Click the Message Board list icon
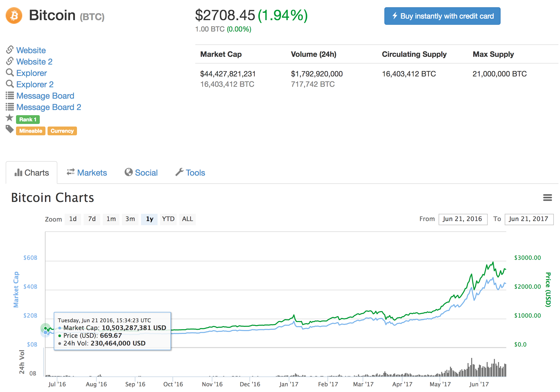The image size is (560, 392). 10,96
